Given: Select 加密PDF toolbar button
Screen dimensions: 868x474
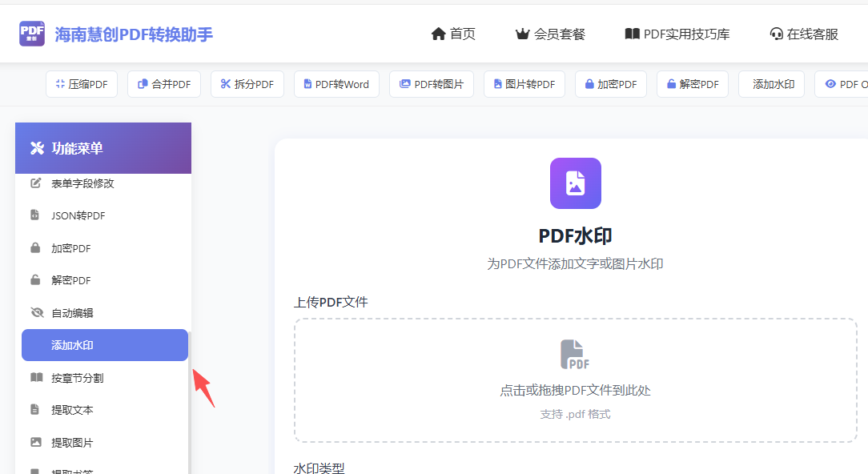Looking at the screenshot, I should click(x=611, y=84).
